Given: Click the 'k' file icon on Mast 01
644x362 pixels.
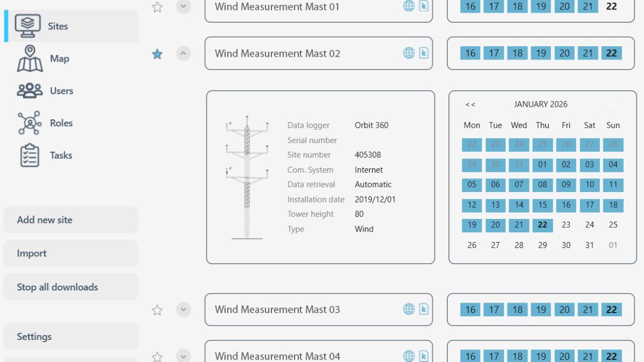Looking at the screenshot, I should coord(423,7).
